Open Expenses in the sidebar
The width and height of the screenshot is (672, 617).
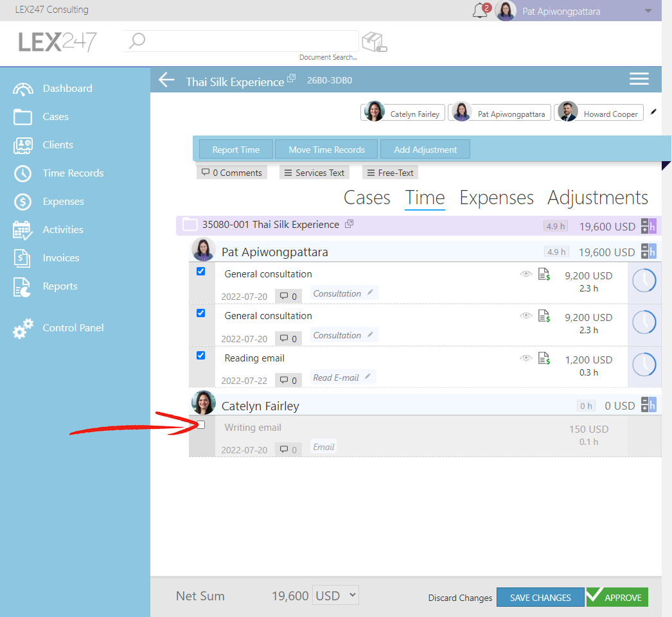63,201
